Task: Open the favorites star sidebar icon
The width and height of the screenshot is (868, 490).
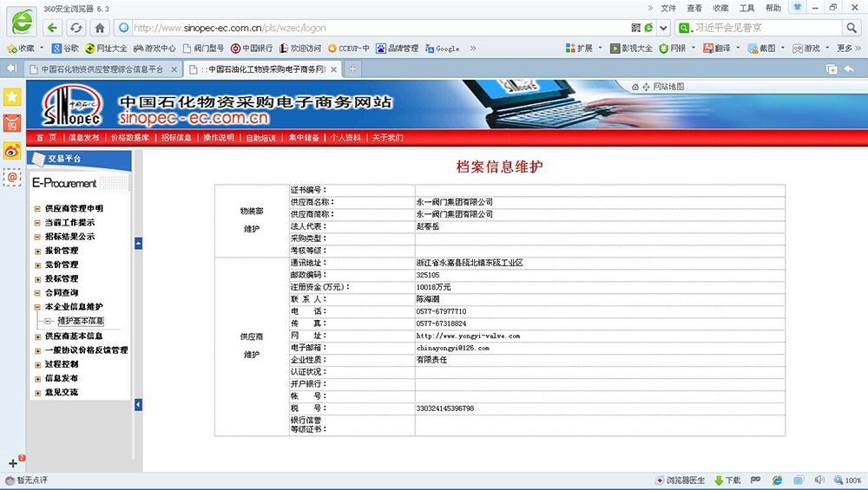Action: (12, 96)
